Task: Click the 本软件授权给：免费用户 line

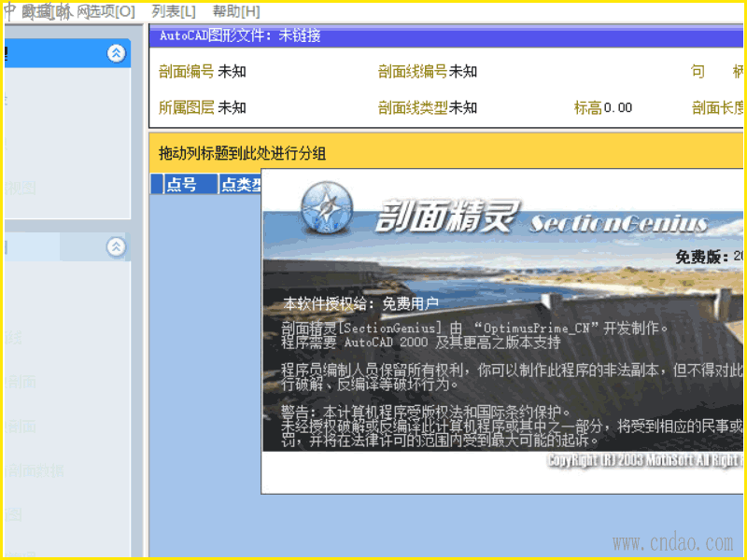Action: point(360,303)
